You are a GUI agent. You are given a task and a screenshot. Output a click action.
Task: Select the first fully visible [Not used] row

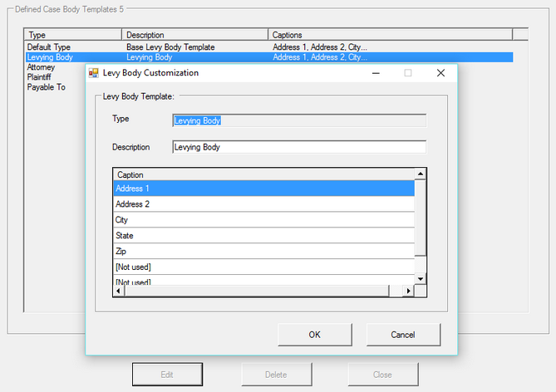pyautogui.click(x=263, y=267)
